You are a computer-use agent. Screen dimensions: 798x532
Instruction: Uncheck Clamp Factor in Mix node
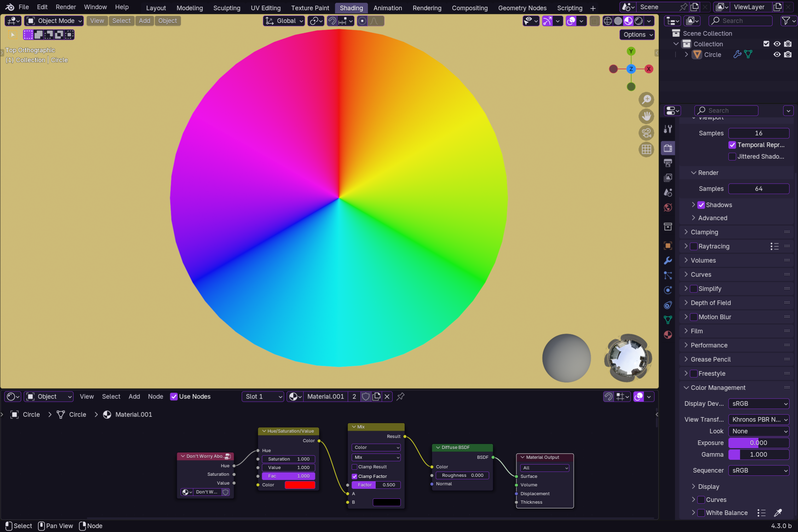(x=354, y=476)
